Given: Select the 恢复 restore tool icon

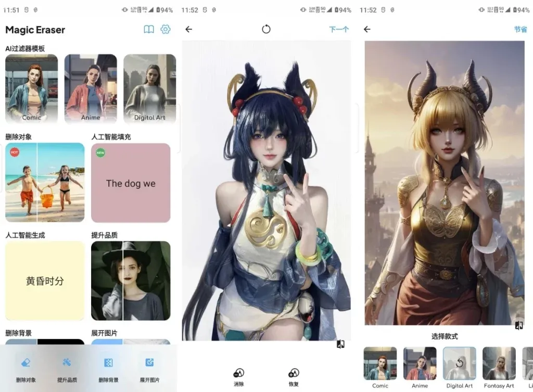Looking at the screenshot, I should point(294,373).
